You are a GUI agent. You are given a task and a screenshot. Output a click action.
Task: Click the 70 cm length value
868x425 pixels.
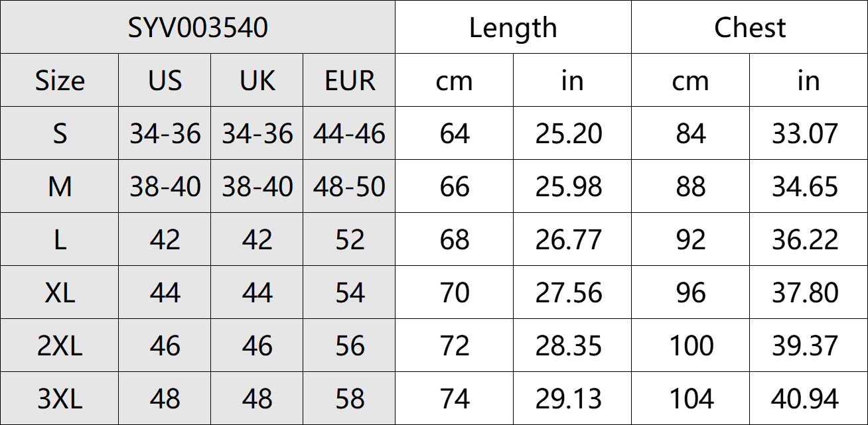click(455, 293)
